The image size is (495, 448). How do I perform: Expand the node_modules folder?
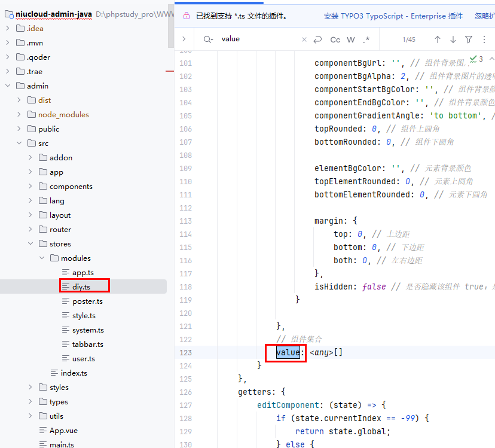[20, 115]
